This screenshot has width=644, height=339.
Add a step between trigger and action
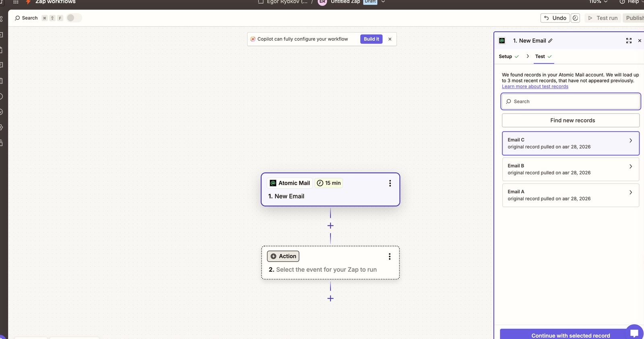tap(330, 226)
